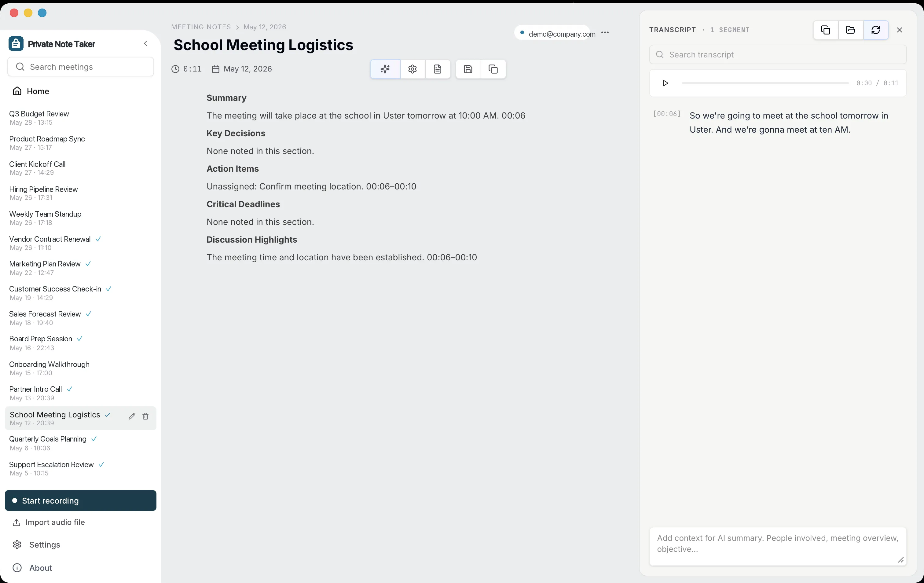Viewport: 924px width, 583px height.
Task: Click the Private Note Taker logo
Action: [16, 44]
